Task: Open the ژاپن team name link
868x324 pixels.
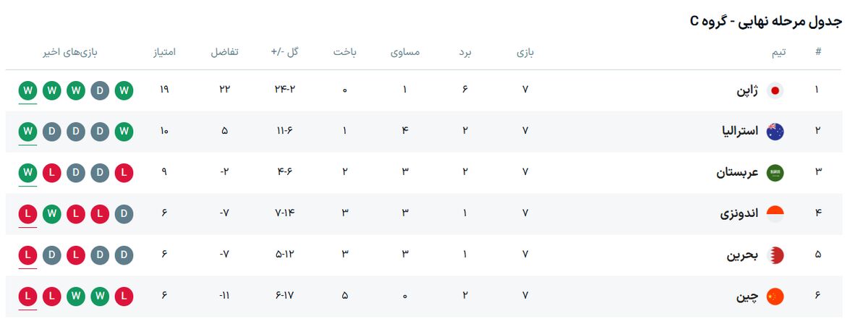Action: 746,90
